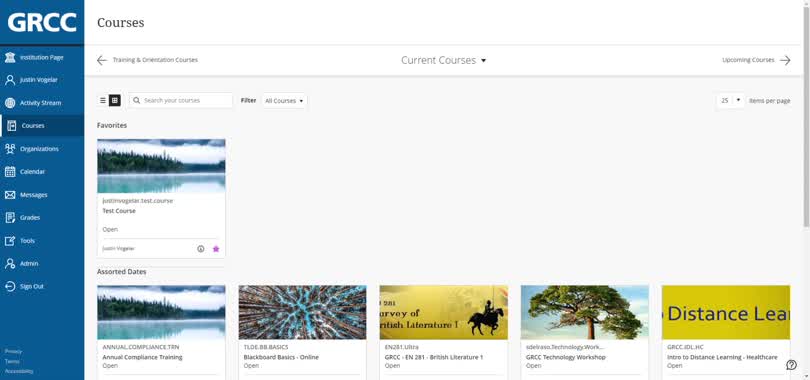Open the help question mark icon

coord(791,365)
